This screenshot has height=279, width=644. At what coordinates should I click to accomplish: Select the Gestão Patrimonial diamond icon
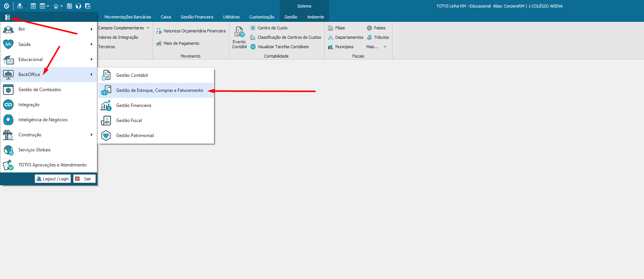[106, 136]
